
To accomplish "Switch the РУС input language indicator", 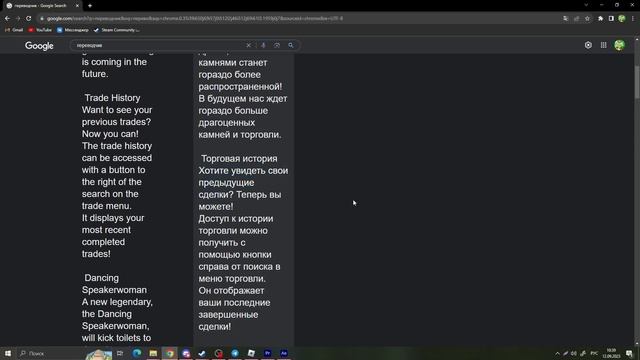I will coord(594,353).
